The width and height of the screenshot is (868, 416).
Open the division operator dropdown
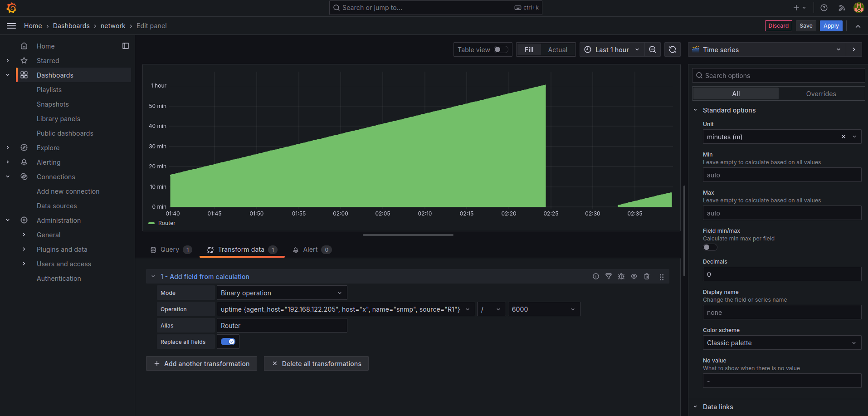point(492,309)
